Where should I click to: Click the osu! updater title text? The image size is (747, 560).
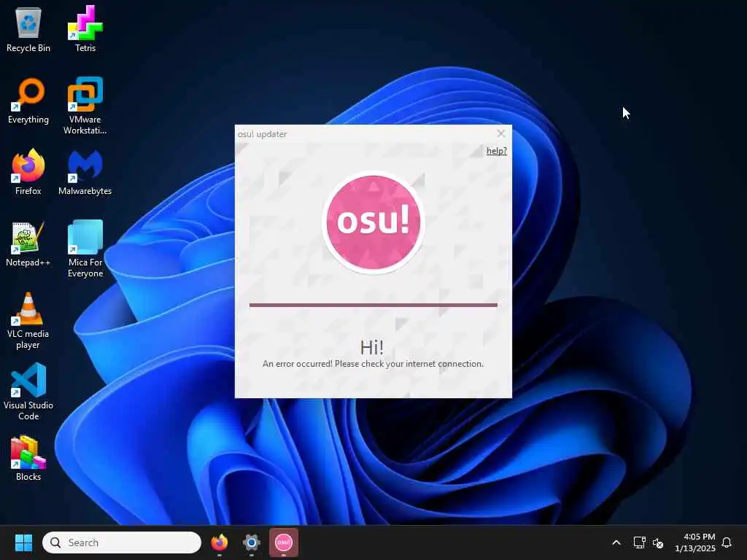tap(262, 134)
